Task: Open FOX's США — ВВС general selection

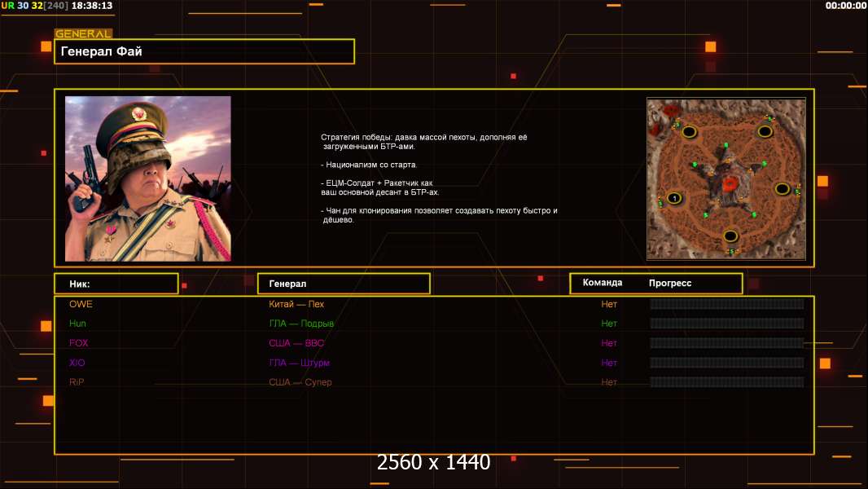Action: [x=296, y=343]
